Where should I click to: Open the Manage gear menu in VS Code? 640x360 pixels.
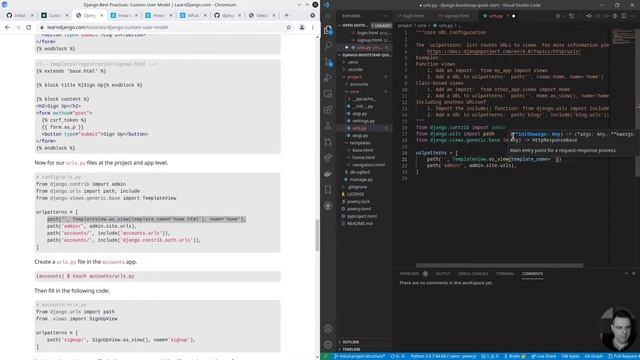328,344
